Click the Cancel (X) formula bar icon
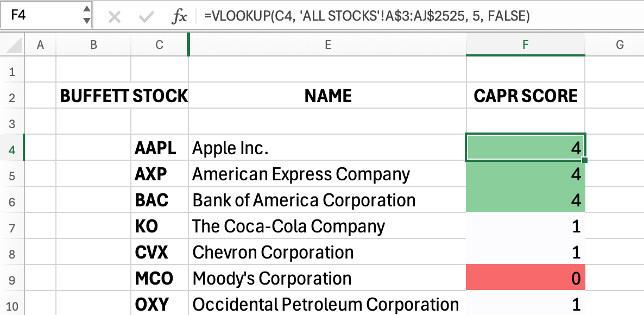This screenshot has height=315, width=644. (x=114, y=17)
